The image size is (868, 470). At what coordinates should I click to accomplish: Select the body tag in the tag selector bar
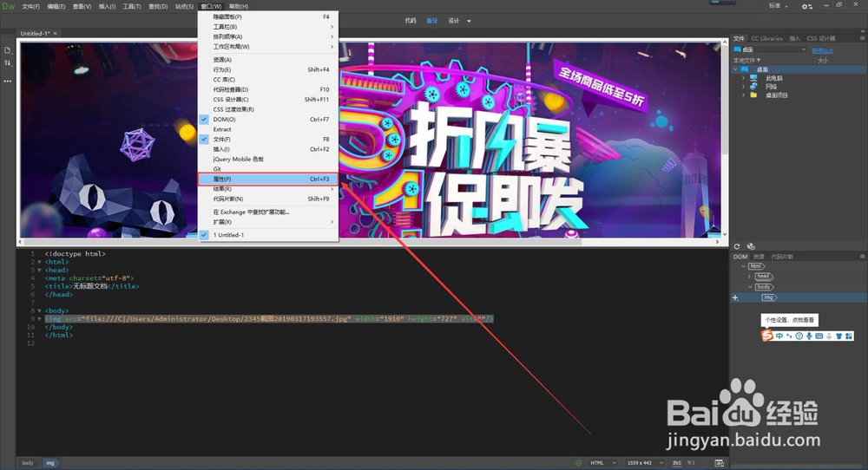coord(28,463)
